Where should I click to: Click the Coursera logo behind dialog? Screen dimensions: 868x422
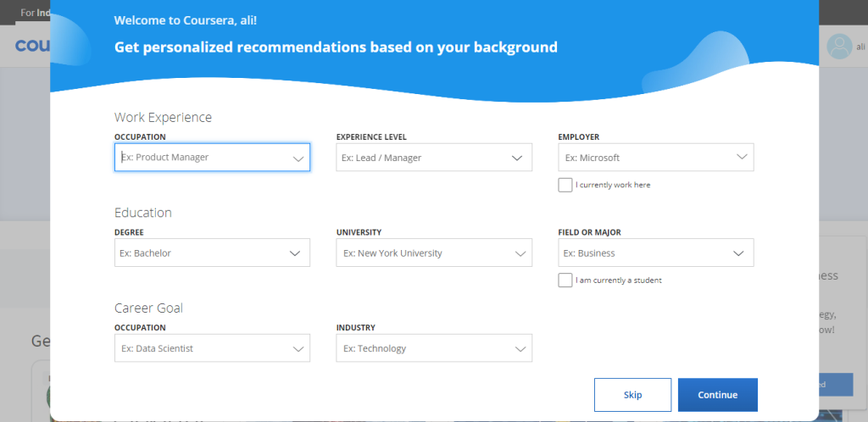(33, 46)
